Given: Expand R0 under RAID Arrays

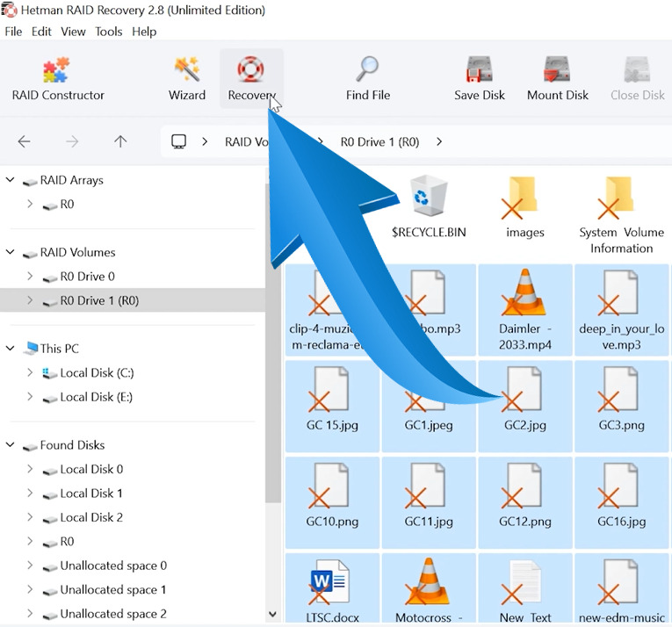Looking at the screenshot, I should 30,204.
